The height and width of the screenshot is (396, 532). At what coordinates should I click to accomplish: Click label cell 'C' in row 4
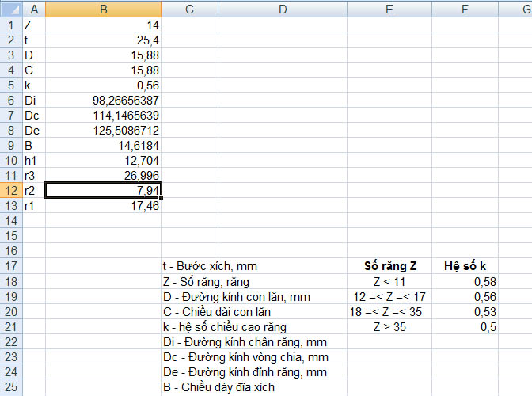click(34, 70)
